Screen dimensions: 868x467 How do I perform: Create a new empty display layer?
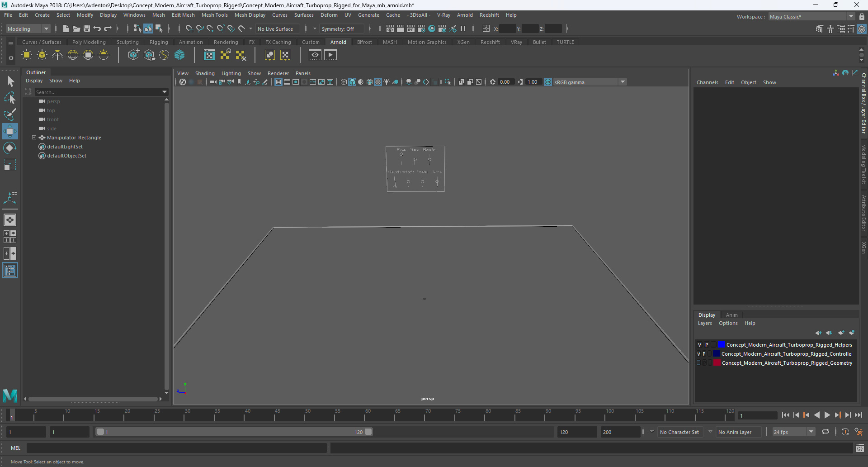(x=841, y=333)
